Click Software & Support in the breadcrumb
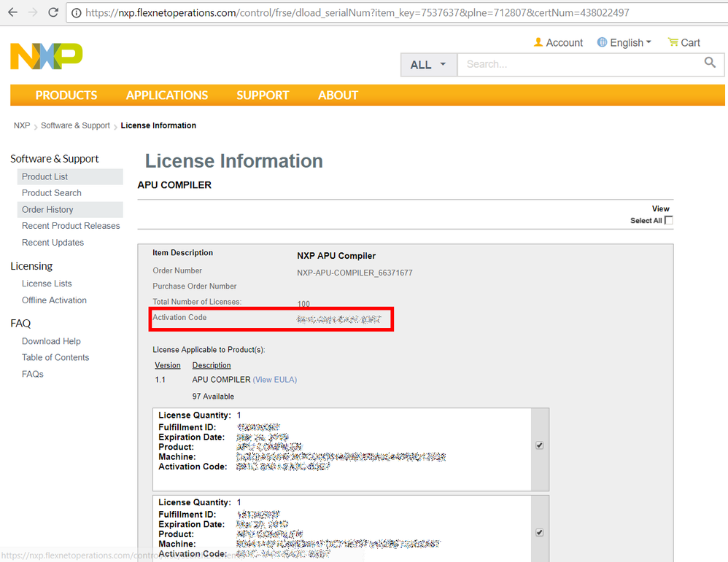728x562 pixels. click(x=75, y=125)
